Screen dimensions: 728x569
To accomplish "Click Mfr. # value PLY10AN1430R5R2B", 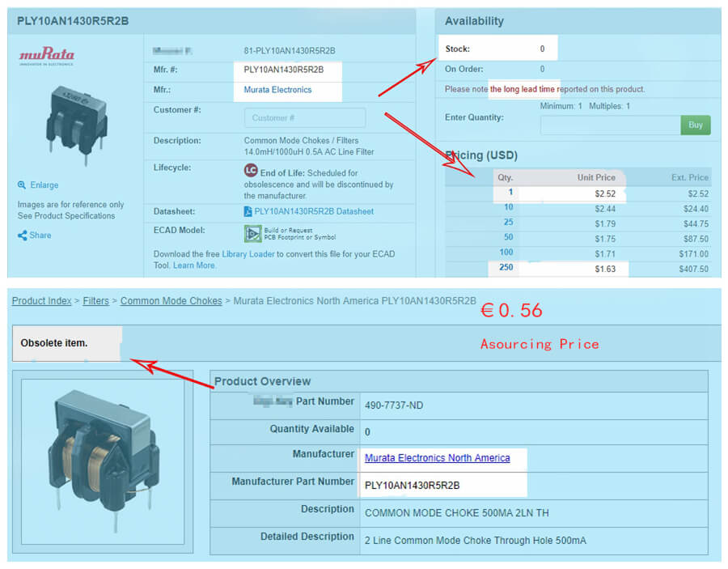I will 284,70.
